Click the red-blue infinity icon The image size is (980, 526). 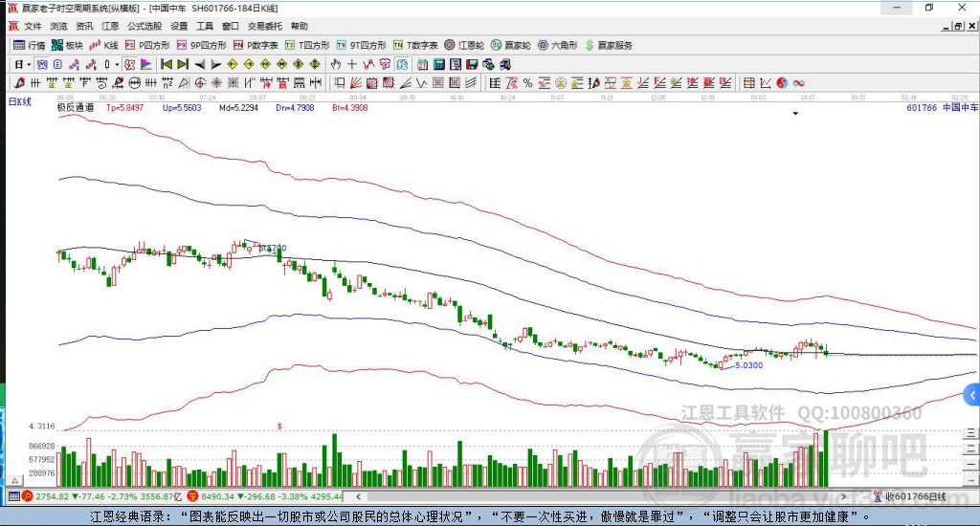point(798,83)
